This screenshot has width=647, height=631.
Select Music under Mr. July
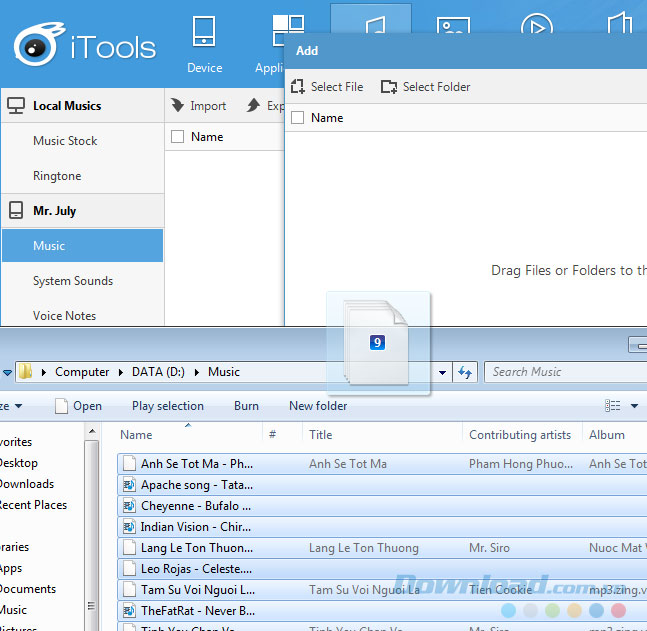(x=49, y=246)
